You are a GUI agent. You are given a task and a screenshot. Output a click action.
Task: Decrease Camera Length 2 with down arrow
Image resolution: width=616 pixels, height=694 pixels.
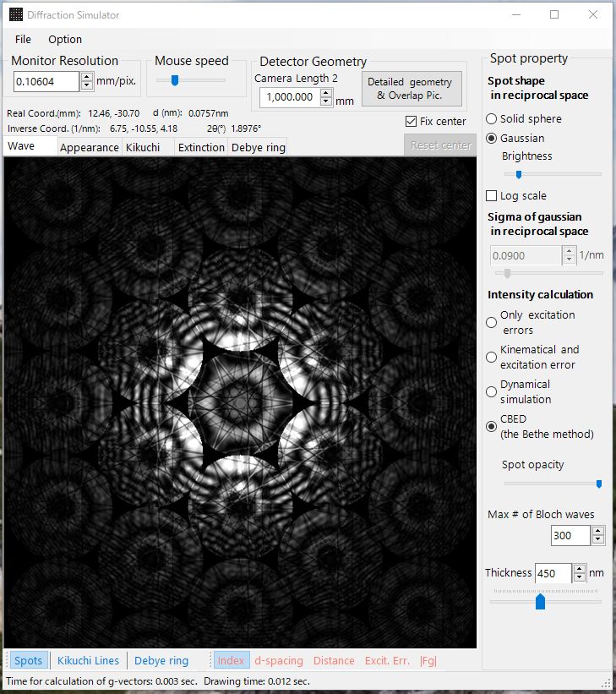pyautogui.click(x=325, y=101)
